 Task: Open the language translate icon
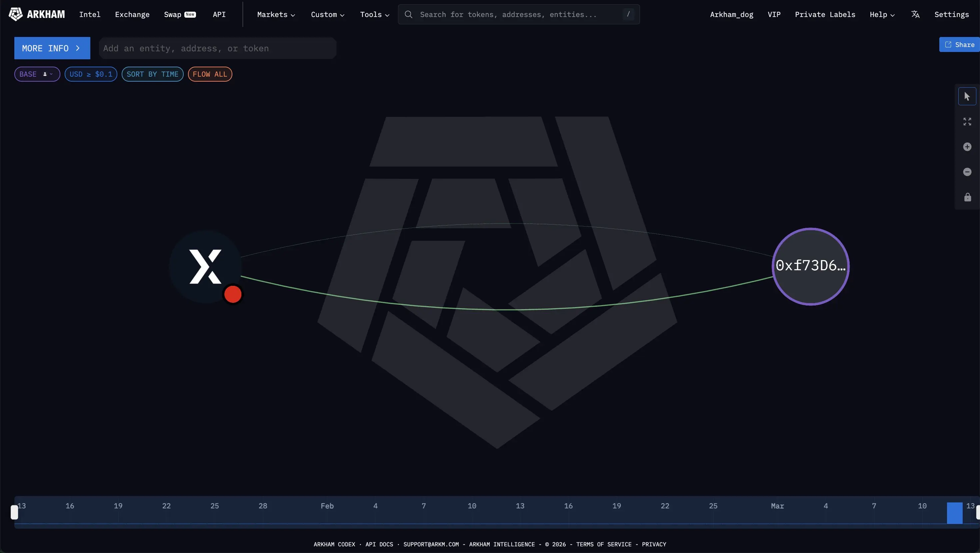(x=915, y=14)
